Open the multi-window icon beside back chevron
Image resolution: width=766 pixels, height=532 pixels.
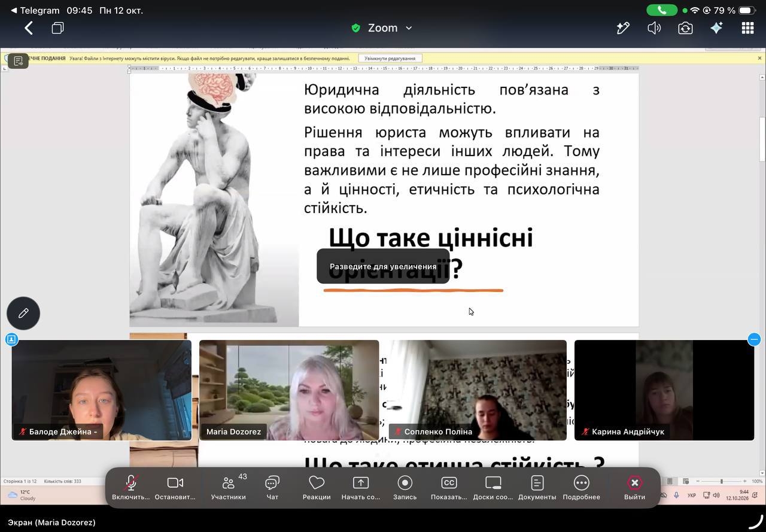(57, 28)
